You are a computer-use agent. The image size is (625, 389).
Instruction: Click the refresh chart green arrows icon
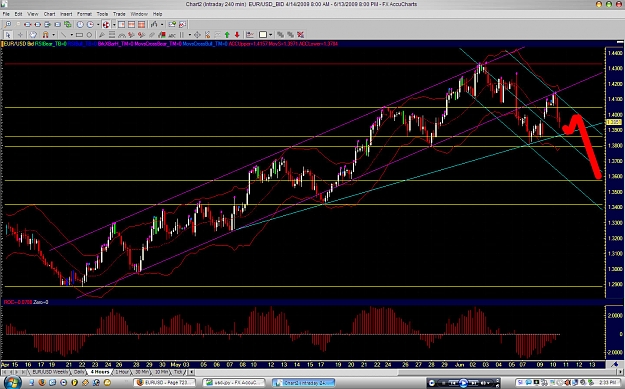coord(68,24)
